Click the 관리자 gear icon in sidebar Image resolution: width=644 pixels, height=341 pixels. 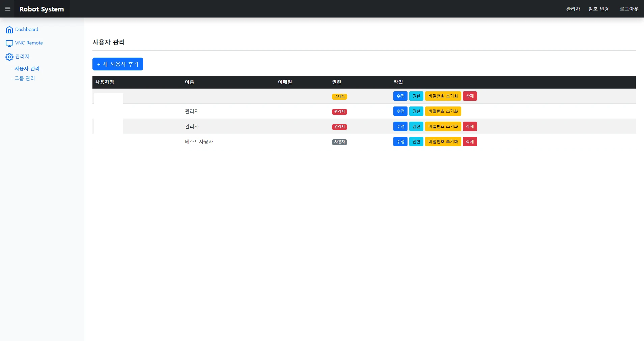click(x=9, y=57)
